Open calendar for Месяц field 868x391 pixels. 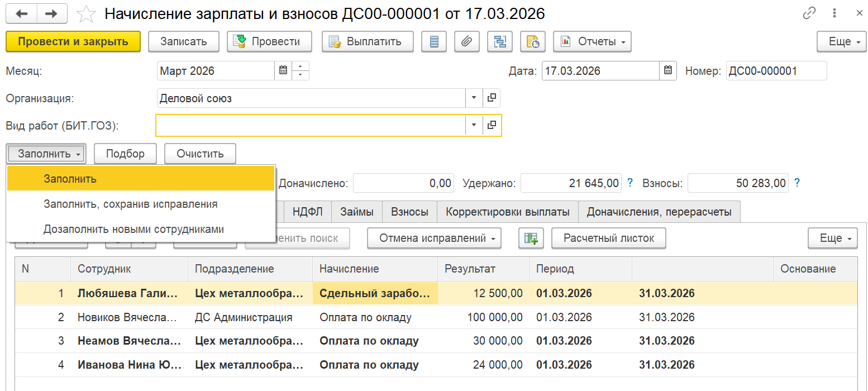pos(283,71)
